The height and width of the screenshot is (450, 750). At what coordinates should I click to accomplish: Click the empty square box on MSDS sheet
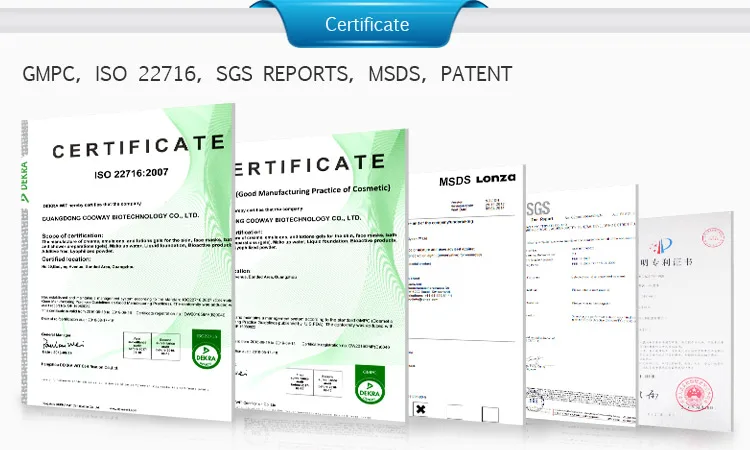pos(490,414)
